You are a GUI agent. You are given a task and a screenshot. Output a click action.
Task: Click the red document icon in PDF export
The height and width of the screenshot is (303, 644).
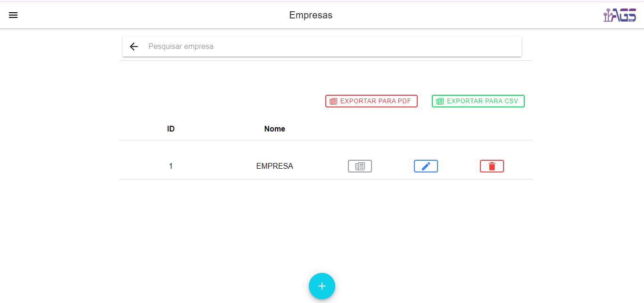[x=333, y=101]
